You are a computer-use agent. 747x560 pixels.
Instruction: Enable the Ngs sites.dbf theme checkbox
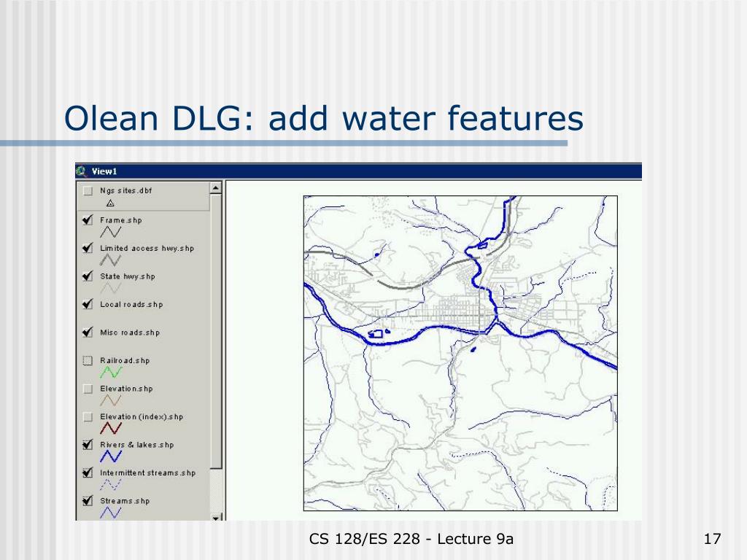tap(88, 191)
